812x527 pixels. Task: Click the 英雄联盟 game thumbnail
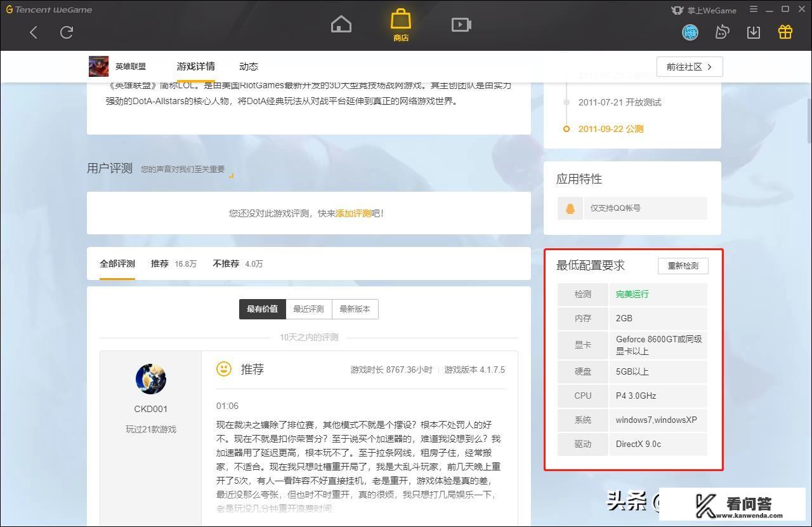[98, 67]
